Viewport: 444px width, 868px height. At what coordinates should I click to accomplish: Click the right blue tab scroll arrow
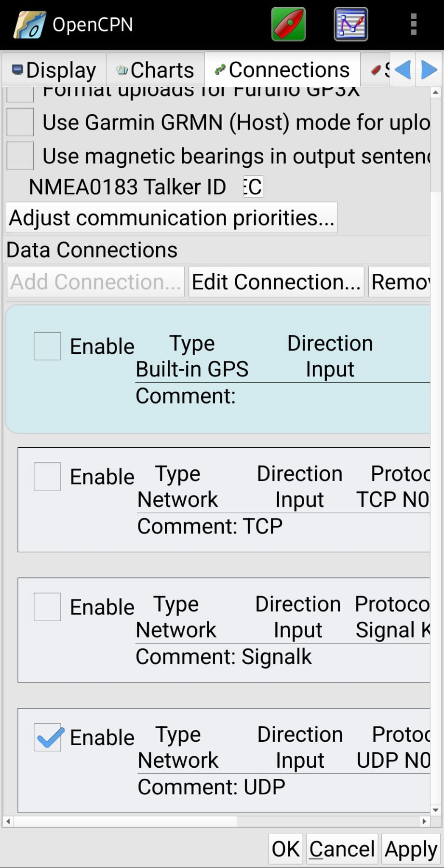click(428, 69)
